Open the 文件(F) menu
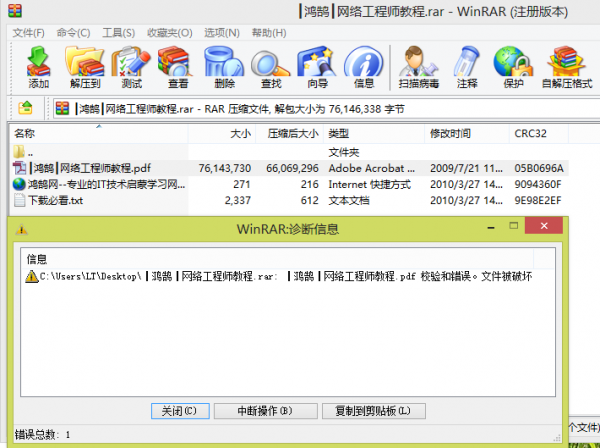The width and height of the screenshot is (600, 448). (x=28, y=33)
